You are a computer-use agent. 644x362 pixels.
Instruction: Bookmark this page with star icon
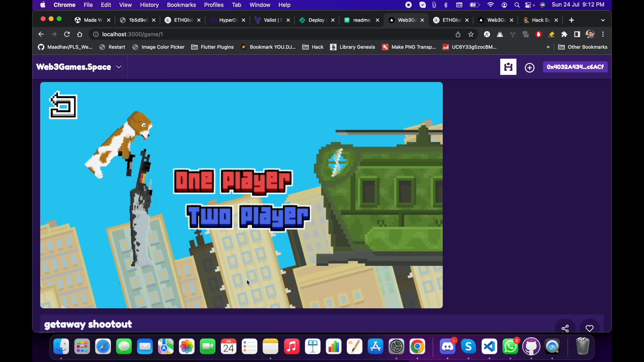coord(471,34)
